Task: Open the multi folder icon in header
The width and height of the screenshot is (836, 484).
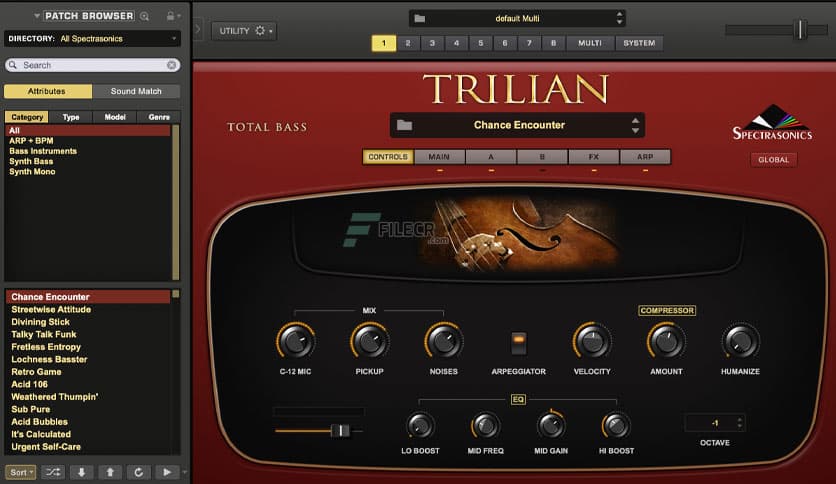Action: pyautogui.click(x=420, y=19)
